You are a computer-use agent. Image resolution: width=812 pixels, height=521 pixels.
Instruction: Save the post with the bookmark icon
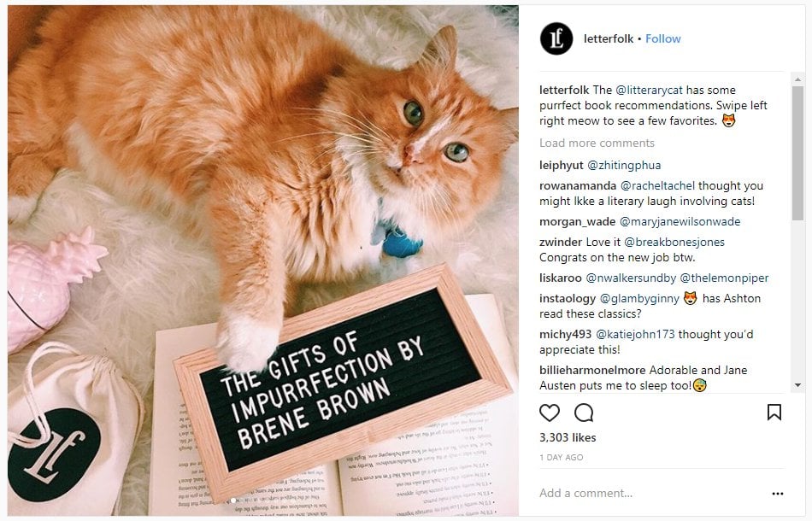(x=774, y=413)
